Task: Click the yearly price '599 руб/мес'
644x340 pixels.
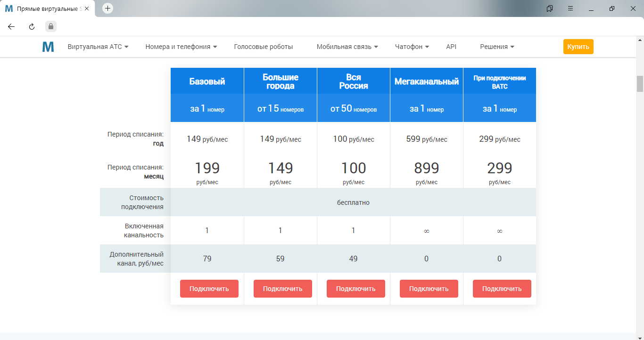Action: 427,139
